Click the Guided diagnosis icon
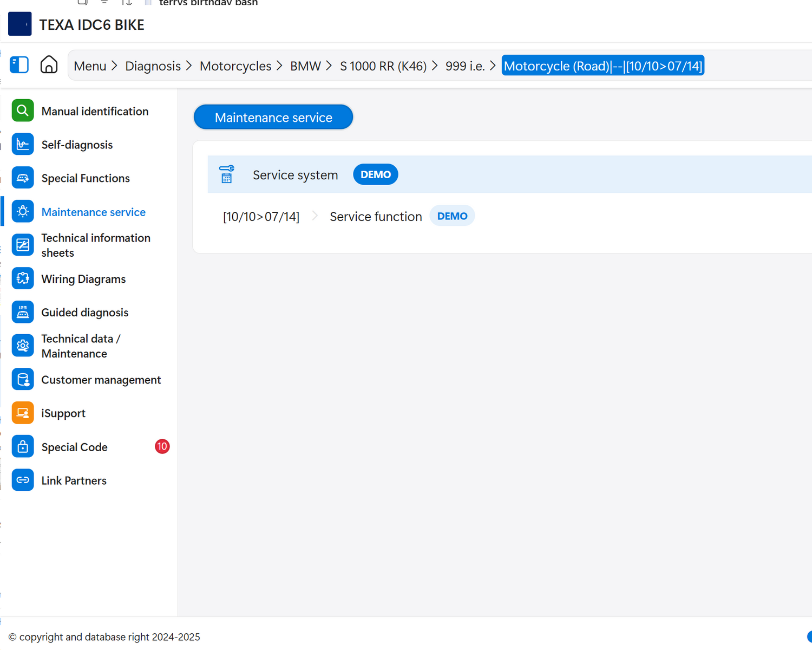Image resolution: width=812 pixels, height=650 pixels. click(x=23, y=313)
